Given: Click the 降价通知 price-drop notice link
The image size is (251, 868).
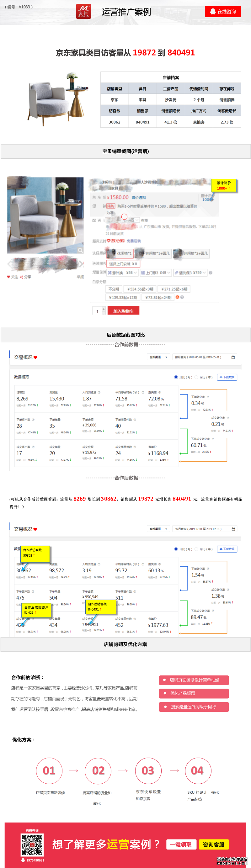Looking at the screenshot, I should [139, 198].
